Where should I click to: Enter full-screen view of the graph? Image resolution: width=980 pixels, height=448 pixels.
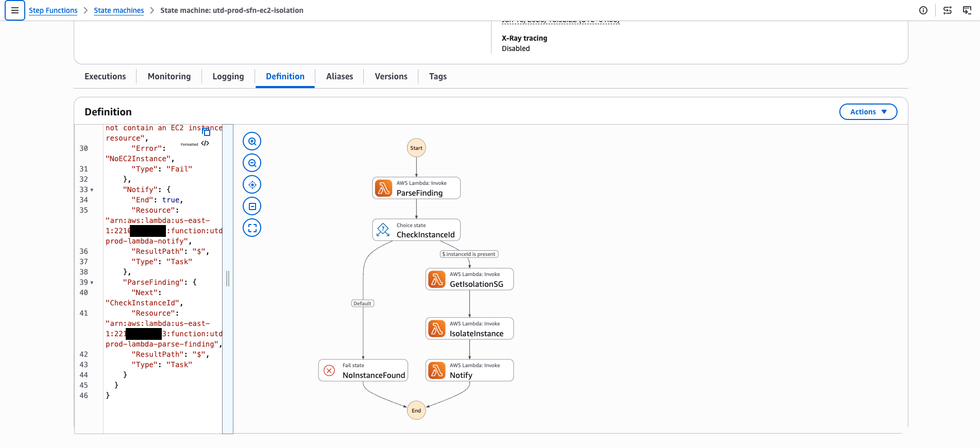[252, 228]
